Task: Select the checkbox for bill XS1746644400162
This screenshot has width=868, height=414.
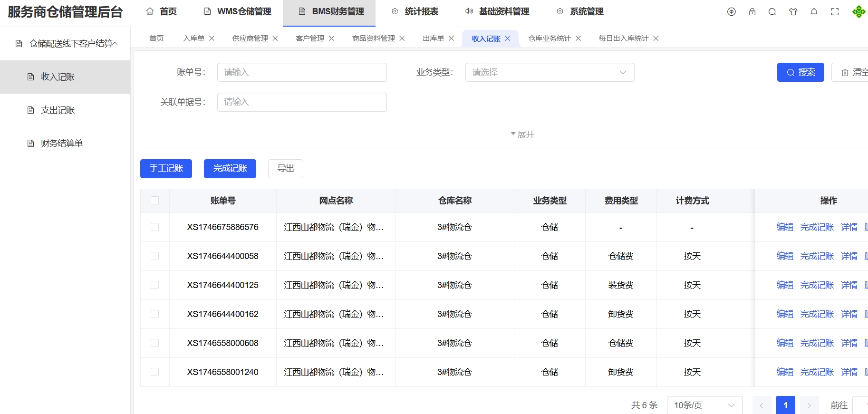Action: point(154,314)
